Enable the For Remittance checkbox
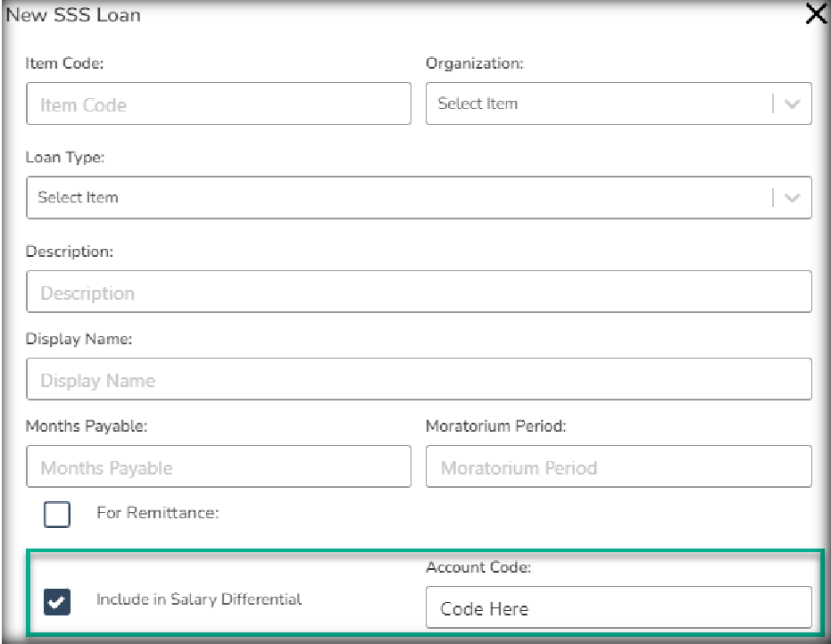 click(57, 514)
